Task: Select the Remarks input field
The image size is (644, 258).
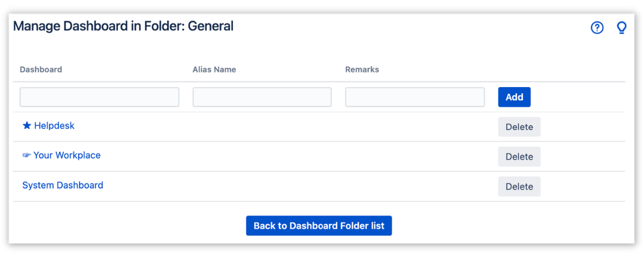Action: point(415,97)
